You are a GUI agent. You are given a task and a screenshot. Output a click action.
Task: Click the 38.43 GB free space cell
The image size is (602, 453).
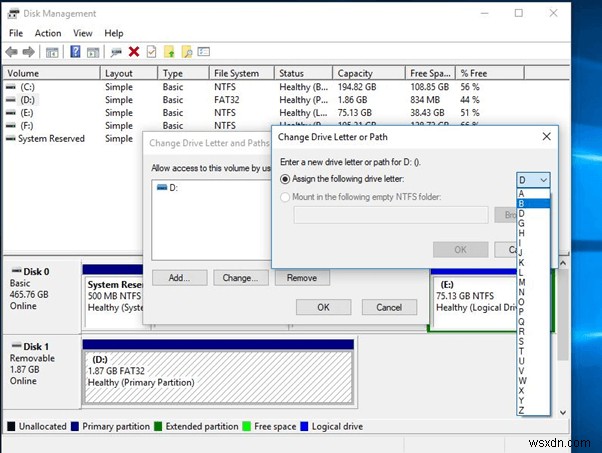click(427, 113)
